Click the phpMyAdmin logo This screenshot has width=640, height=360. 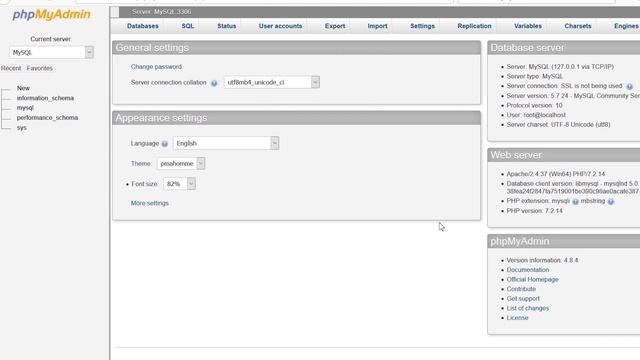pos(51,15)
